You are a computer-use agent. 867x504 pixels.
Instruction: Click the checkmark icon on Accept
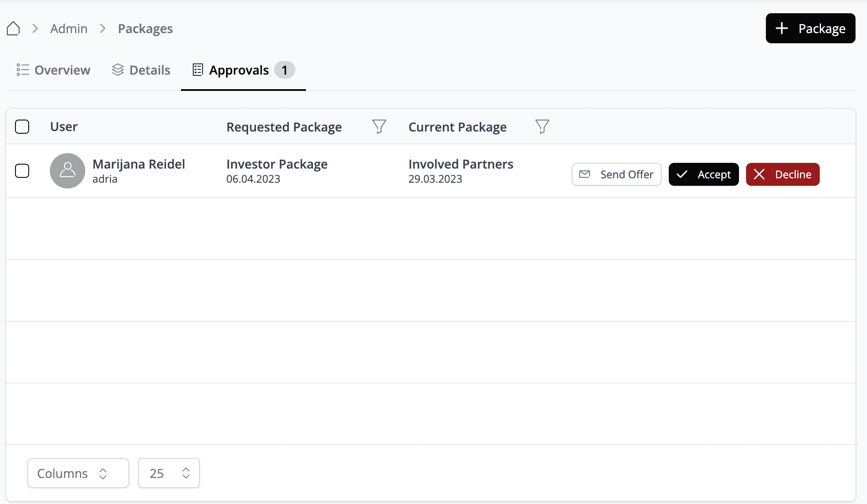[682, 174]
